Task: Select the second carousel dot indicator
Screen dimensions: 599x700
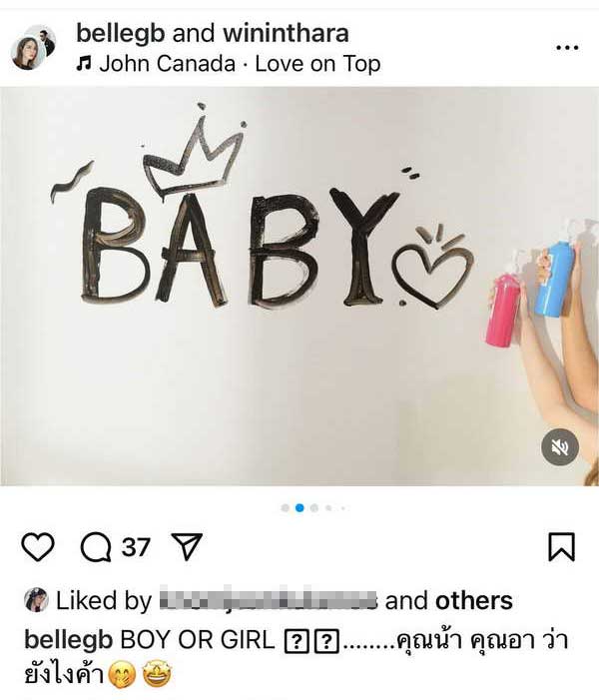Action: (x=299, y=507)
